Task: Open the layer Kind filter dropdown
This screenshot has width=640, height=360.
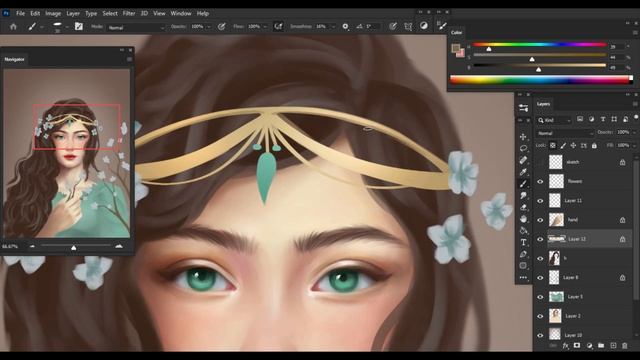Action: coord(554,120)
